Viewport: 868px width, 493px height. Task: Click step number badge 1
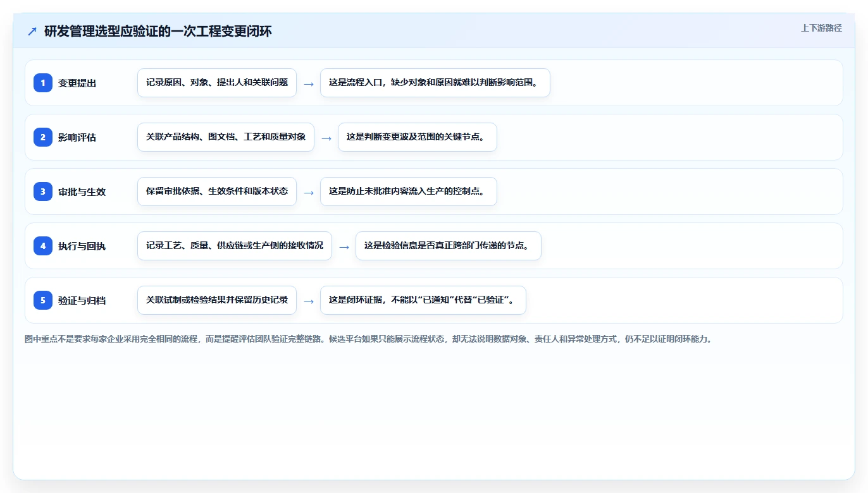click(x=43, y=83)
